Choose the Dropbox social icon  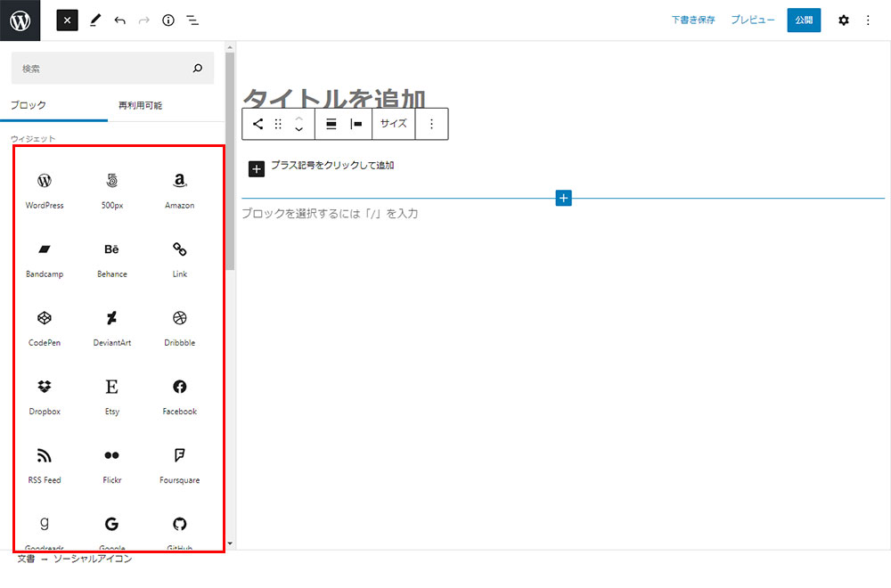tap(45, 395)
